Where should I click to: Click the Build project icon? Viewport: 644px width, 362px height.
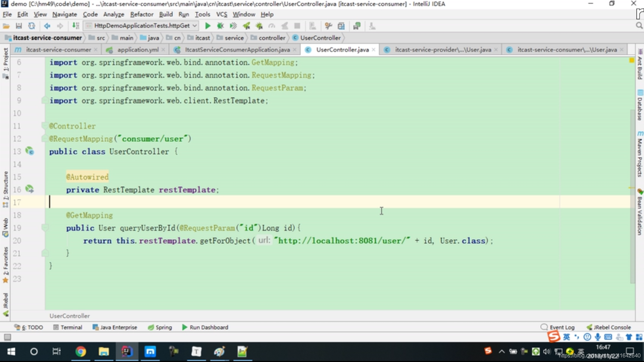(76, 26)
